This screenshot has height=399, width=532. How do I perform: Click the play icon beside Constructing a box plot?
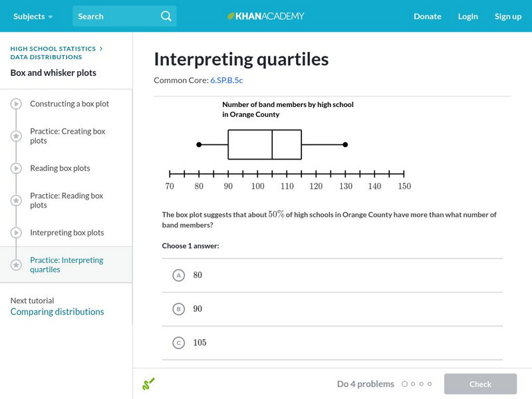click(x=16, y=104)
